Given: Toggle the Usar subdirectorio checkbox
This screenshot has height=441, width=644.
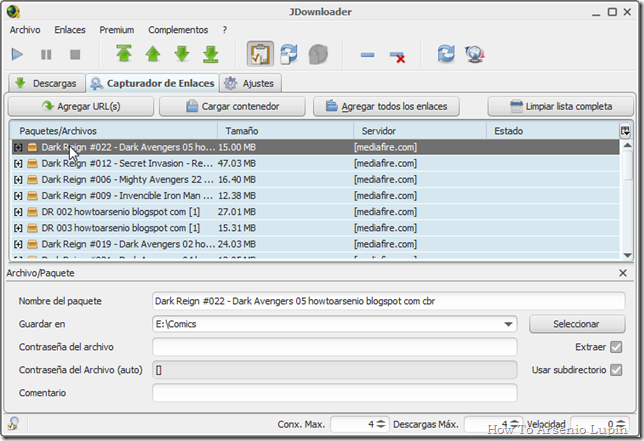Looking at the screenshot, I should pyautogui.click(x=616, y=370).
